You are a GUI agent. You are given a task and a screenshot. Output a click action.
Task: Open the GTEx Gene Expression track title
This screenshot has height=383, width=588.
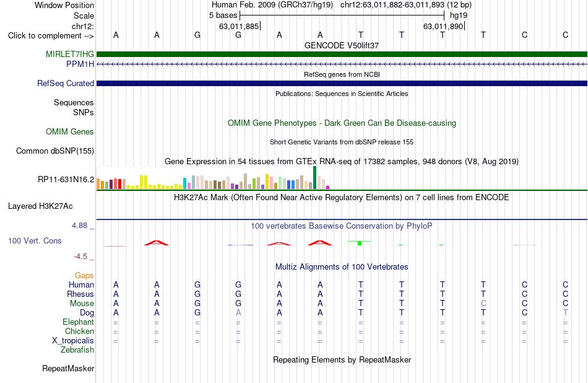click(342, 162)
